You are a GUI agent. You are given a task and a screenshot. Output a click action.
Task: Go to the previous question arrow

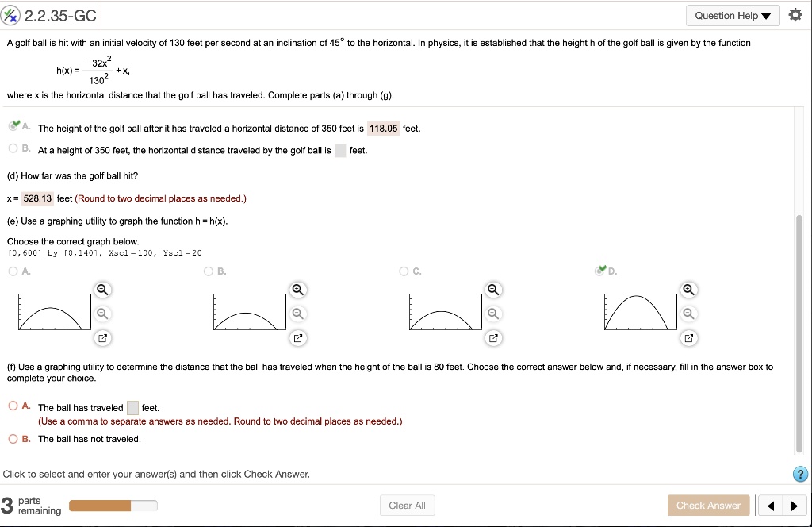coord(771,506)
